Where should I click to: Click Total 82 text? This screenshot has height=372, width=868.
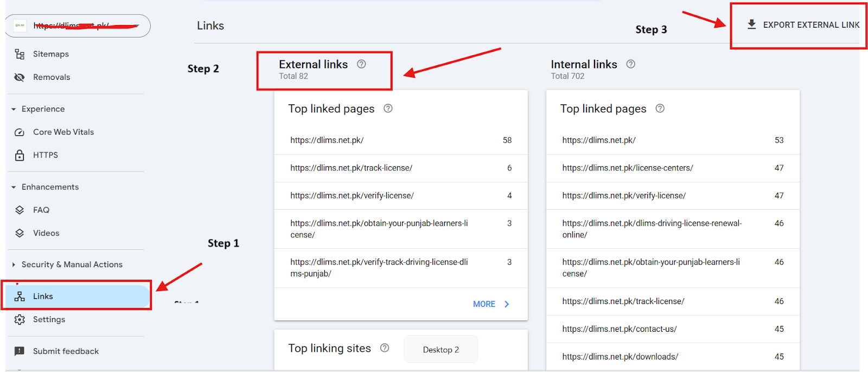click(293, 76)
